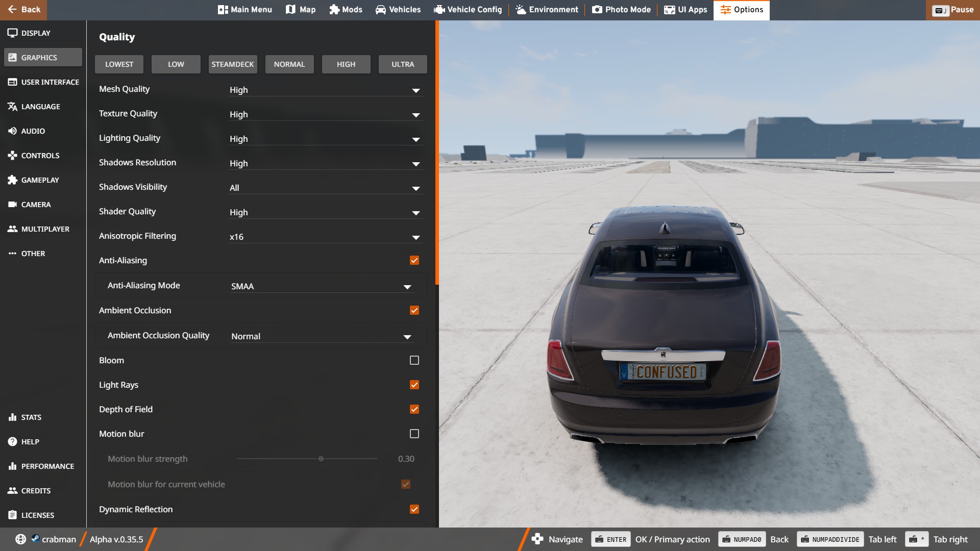Click the Audio speaker icon
The height and width of the screenshot is (551, 980).
(x=12, y=131)
